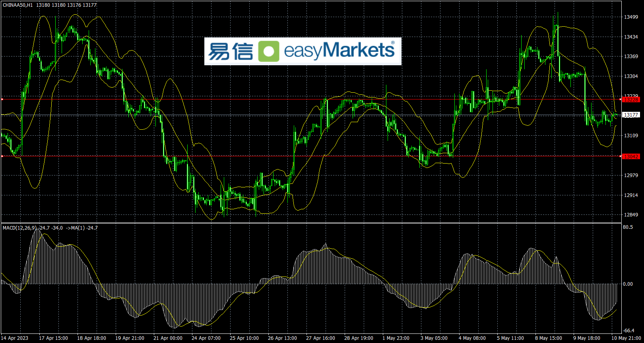Click the 3 May 05:00 time label
Image resolution: width=644 pixels, height=343 pixels.
[x=434, y=338]
